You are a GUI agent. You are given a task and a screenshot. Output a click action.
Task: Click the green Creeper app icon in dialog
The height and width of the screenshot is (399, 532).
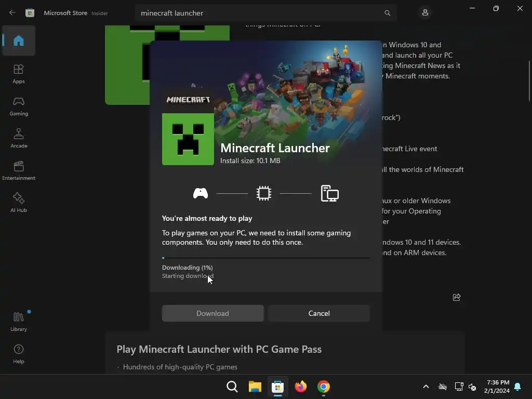[x=188, y=139]
